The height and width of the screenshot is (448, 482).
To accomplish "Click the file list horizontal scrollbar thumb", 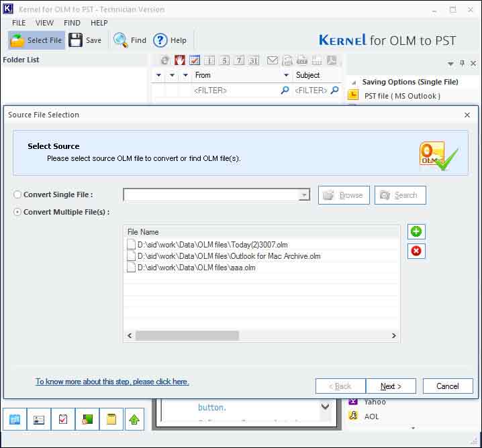I will tap(187, 335).
